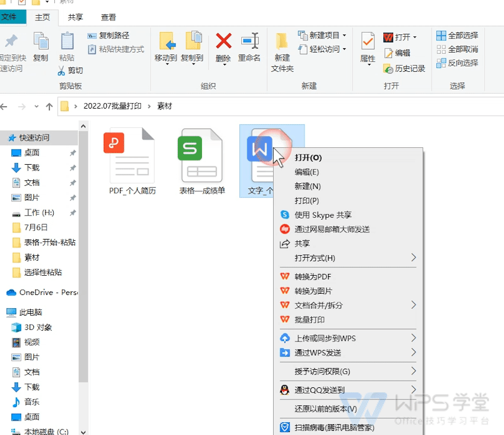The width and height of the screenshot is (504, 435).
Task: Expand the WPS Open (打开) dropdown arrow
Action: 415,37
